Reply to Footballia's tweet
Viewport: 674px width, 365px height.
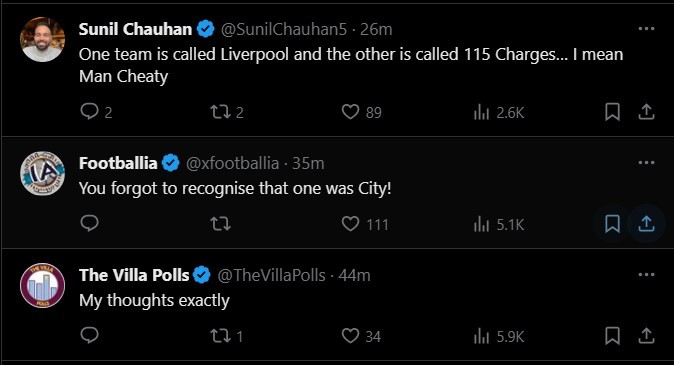tap(89, 224)
